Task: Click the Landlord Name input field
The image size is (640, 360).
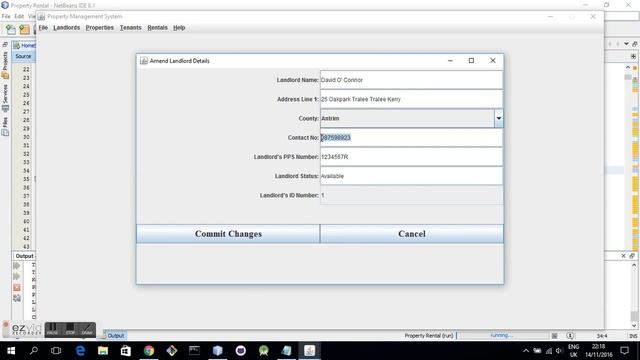Action: coord(411,80)
